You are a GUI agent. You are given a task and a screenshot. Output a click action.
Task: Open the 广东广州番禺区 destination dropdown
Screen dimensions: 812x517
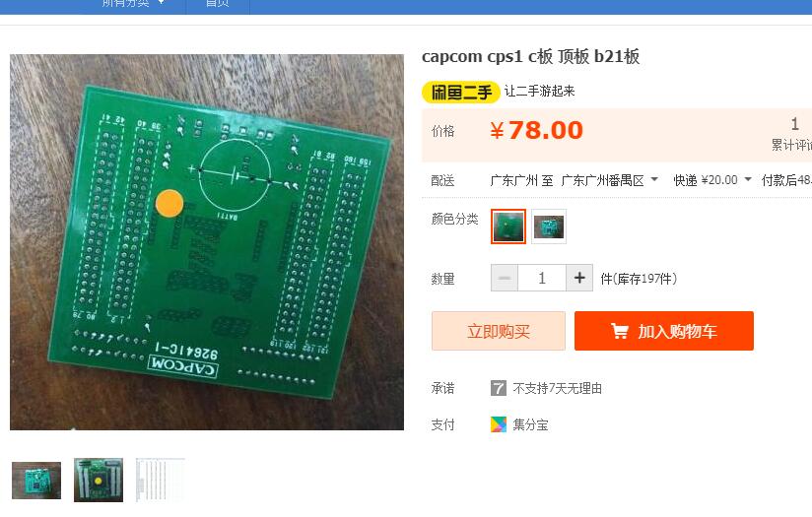[x=610, y=180]
